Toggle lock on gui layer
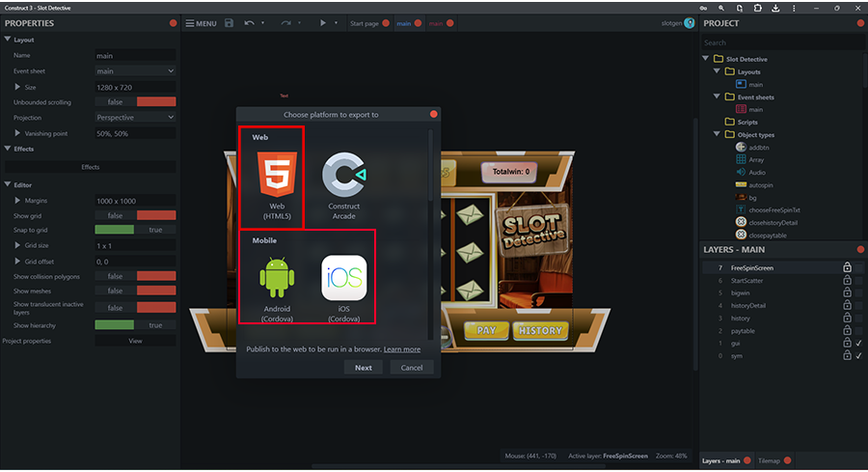Viewport: 868px width, 472px height. (x=847, y=343)
